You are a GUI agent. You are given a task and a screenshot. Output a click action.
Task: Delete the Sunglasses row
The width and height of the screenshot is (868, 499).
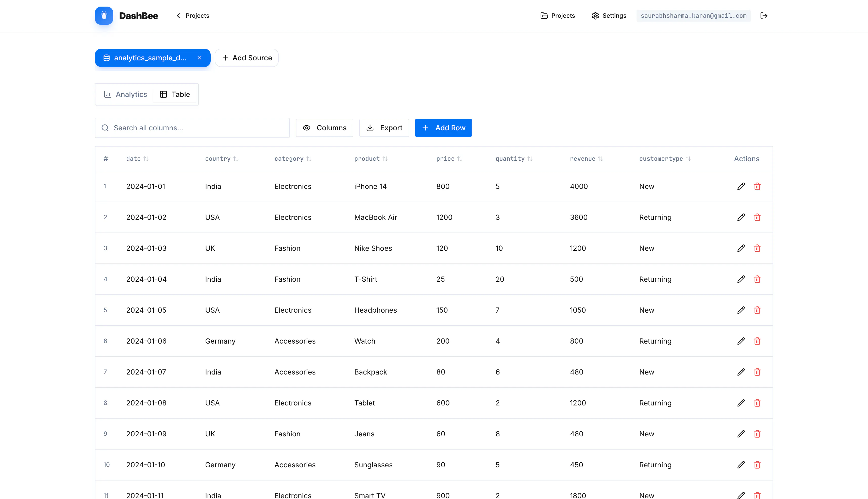pyautogui.click(x=757, y=465)
